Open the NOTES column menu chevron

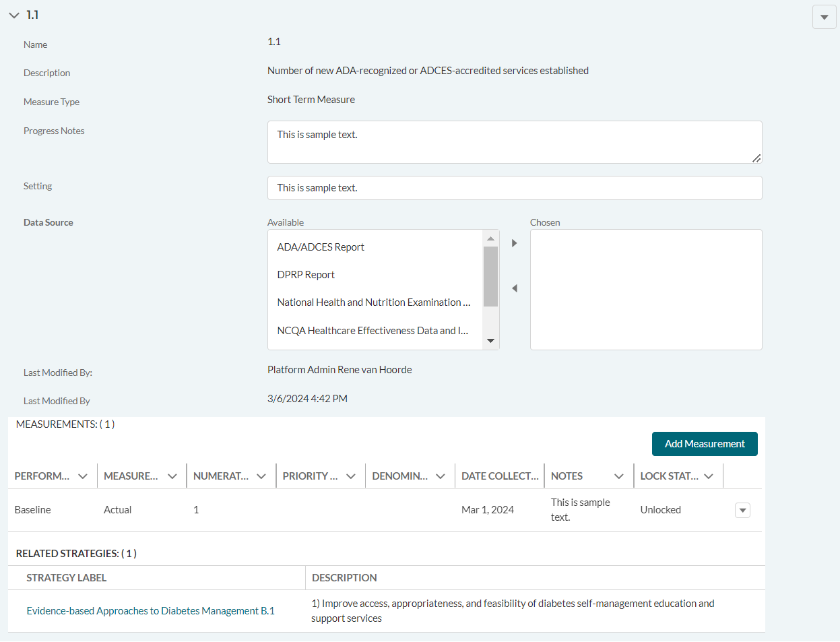[x=619, y=476]
